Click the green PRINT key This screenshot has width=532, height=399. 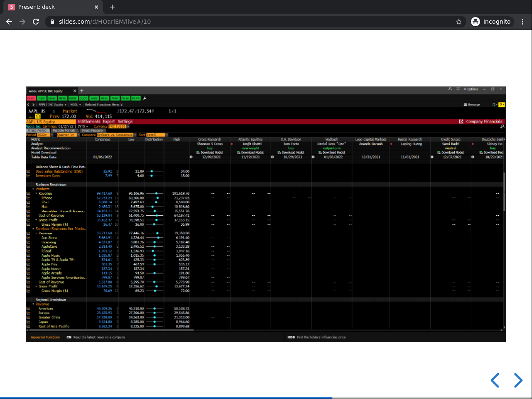(115, 99)
